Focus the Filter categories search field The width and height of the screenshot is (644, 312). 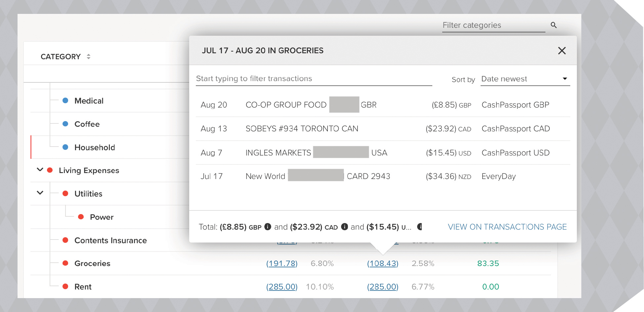click(493, 25)
